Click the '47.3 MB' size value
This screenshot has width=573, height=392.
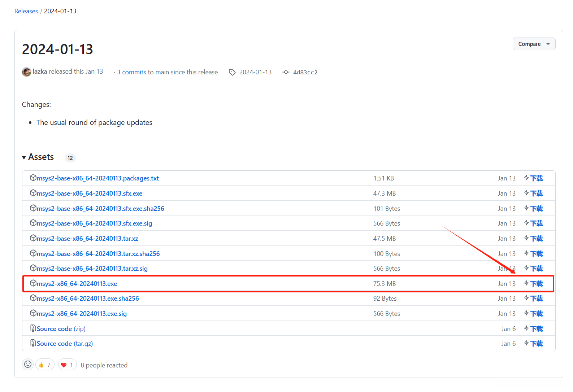[x=385, y=193]
